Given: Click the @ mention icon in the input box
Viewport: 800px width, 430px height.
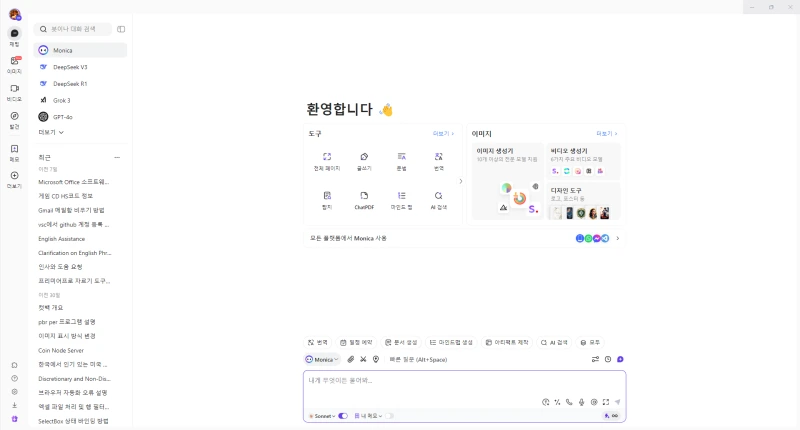Looking at the screenshot, I should (594, 402).
